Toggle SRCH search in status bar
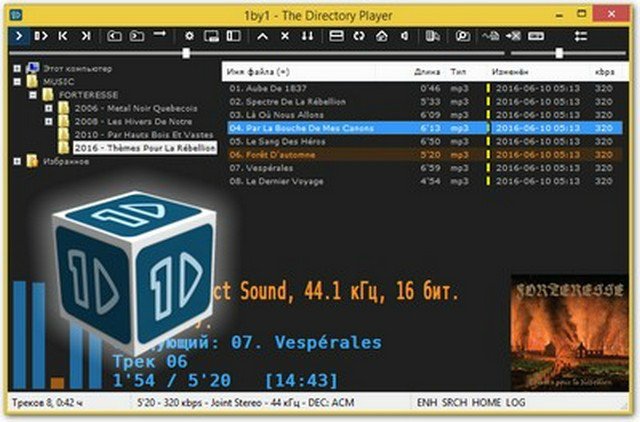The height and width of the screenshot is (422, 640). point(455,403)
